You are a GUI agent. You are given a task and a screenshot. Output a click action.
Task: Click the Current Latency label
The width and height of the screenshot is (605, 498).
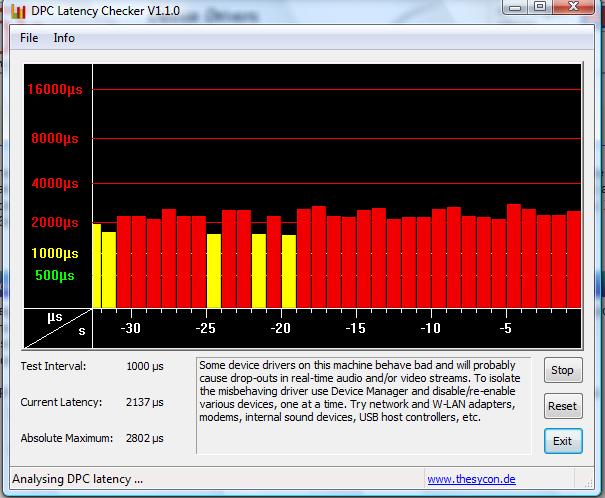[61, 402]
